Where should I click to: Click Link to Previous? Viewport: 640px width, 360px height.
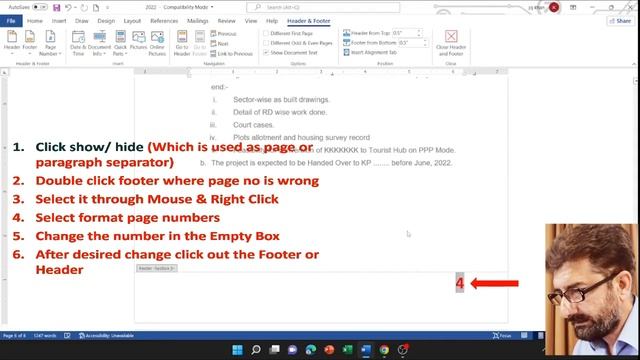[x=231, y=53]
